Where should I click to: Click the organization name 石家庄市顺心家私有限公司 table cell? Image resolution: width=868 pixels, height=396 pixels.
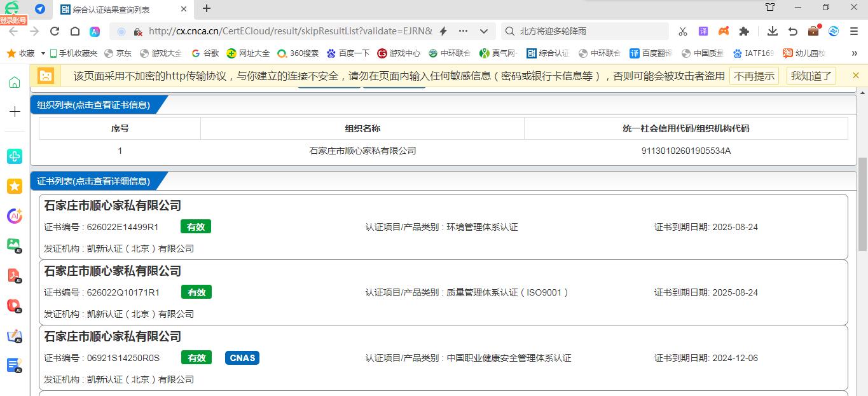pos(362,151)
